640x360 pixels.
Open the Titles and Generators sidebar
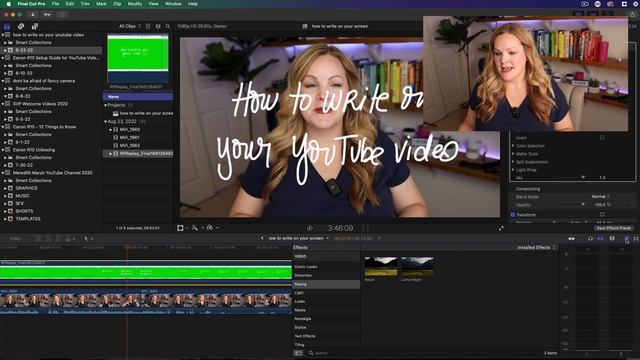35,27
